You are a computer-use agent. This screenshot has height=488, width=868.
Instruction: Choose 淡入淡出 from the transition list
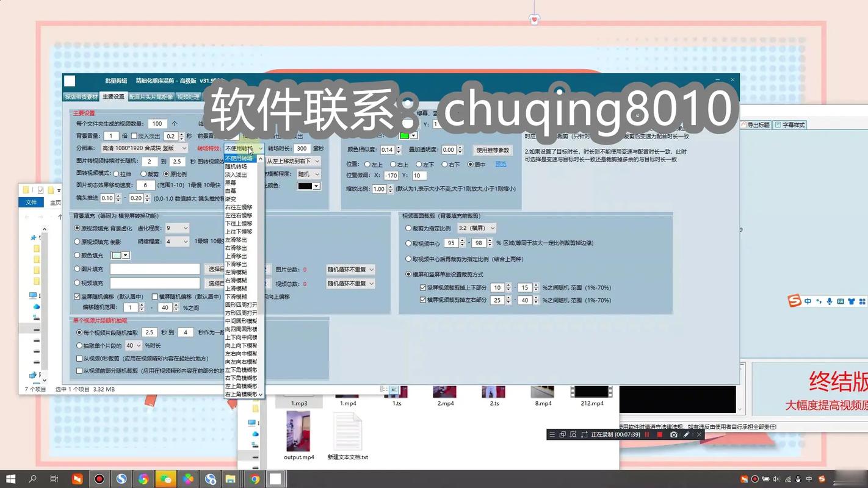coord(236,174)
